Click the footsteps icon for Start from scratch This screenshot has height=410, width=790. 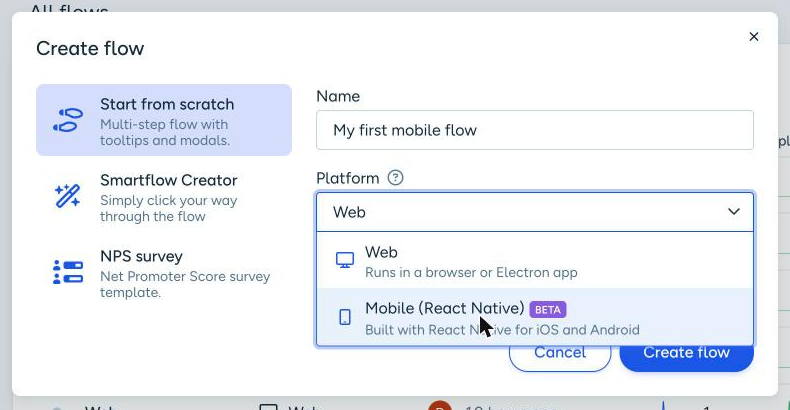[x=68, y=120]
